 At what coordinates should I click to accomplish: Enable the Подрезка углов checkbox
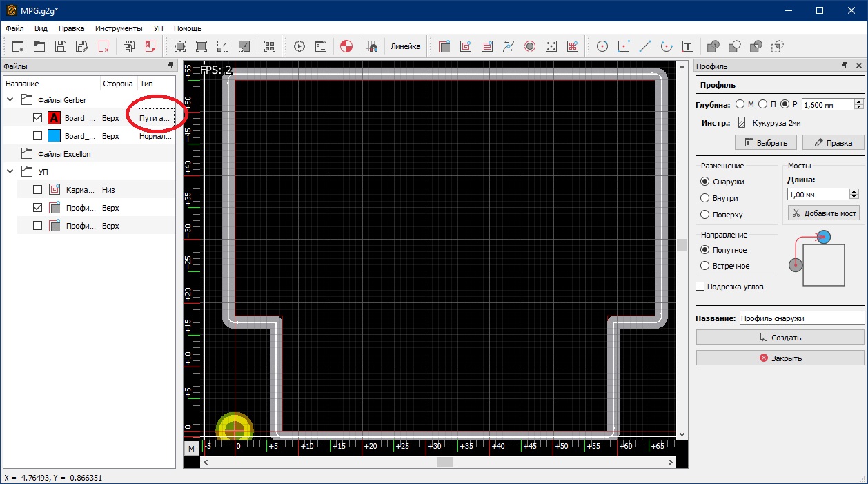tap(700, 287)
